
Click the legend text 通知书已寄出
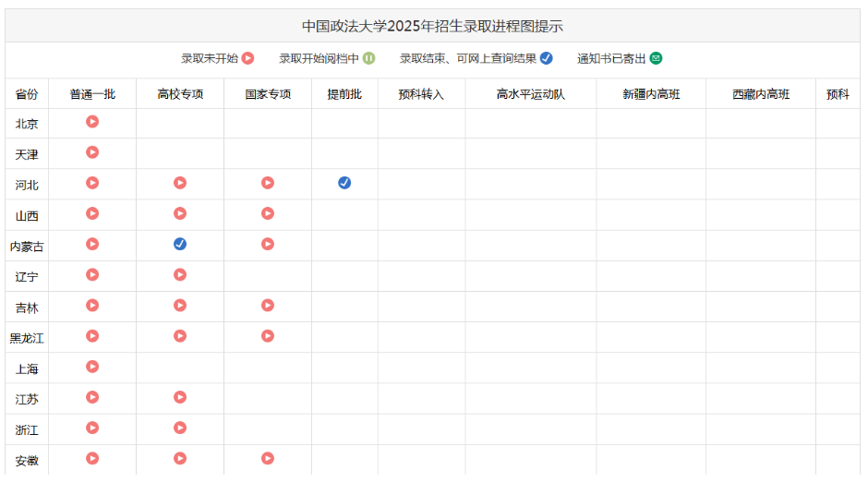pos(611,58)
